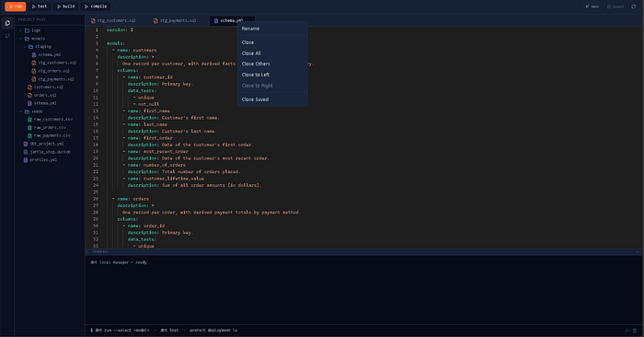This screenshot has height=337, width=644.
Task: Click the logs folder icon
Action: click(x=27, y=30)
